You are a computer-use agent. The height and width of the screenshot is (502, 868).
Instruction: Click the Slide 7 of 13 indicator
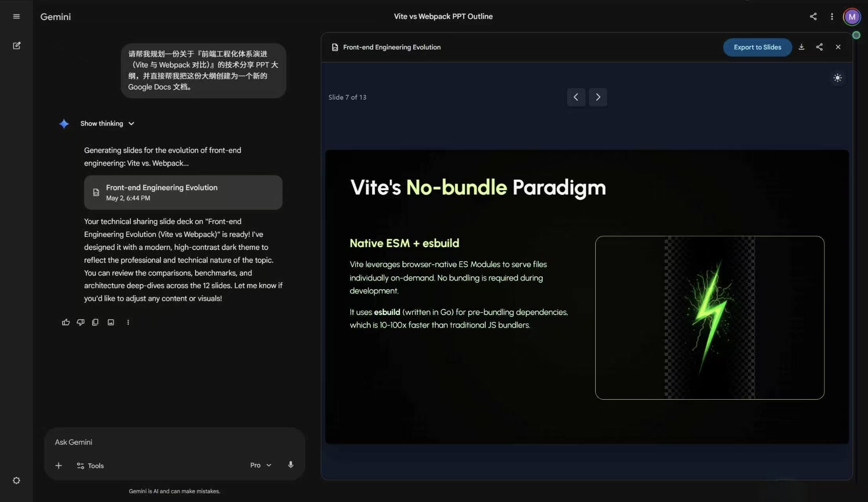347,97
